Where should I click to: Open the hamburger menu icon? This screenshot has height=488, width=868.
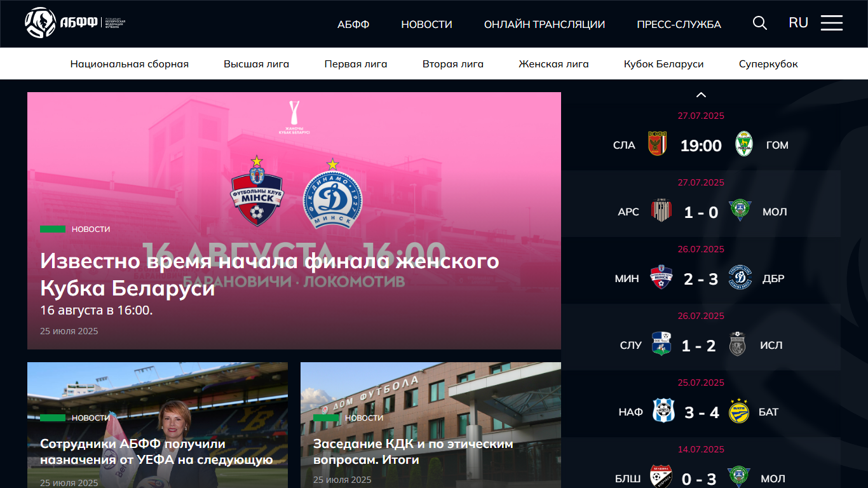(832, 23)
